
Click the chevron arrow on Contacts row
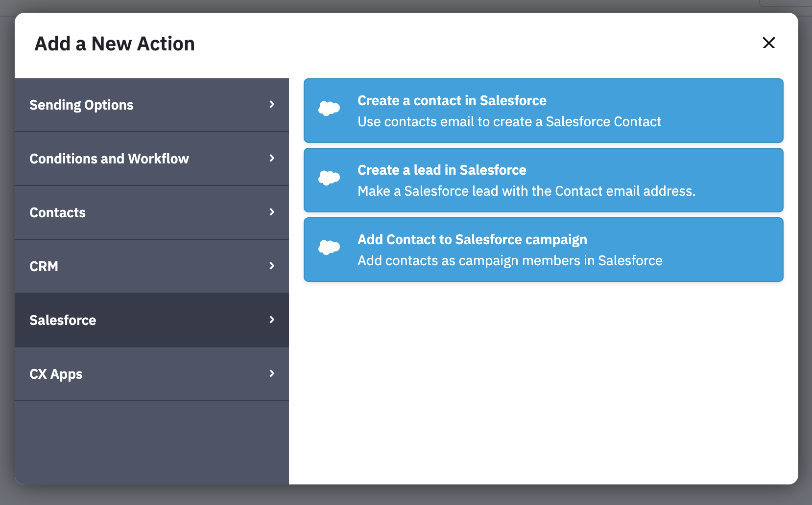pyautogui.click(x=272, y=212)
